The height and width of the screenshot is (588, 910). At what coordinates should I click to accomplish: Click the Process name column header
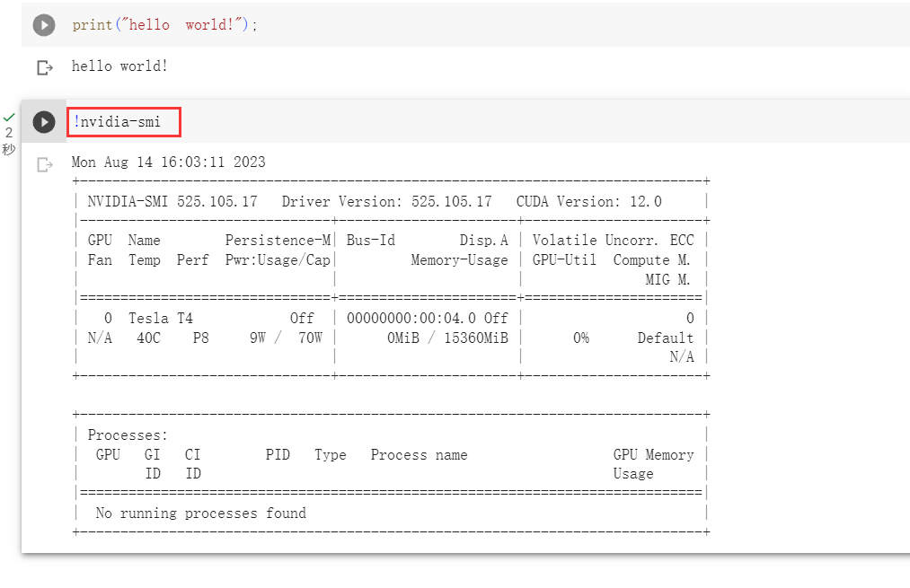(x=419, y=455)
